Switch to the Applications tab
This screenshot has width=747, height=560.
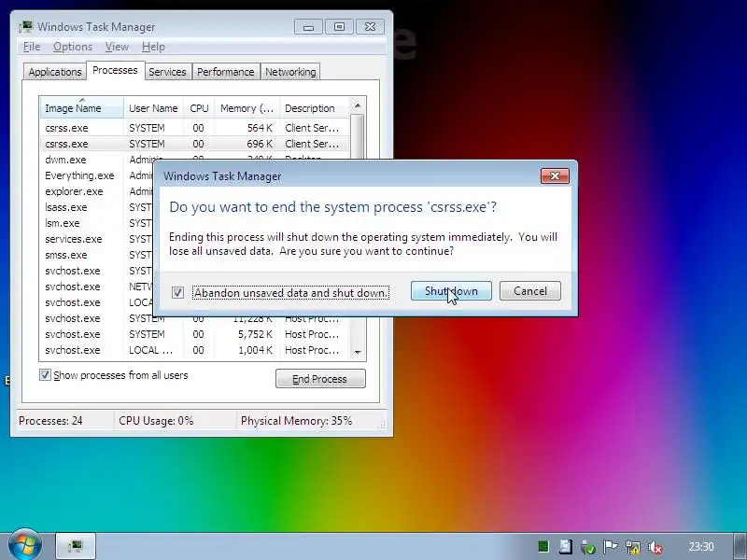(55, 72)
